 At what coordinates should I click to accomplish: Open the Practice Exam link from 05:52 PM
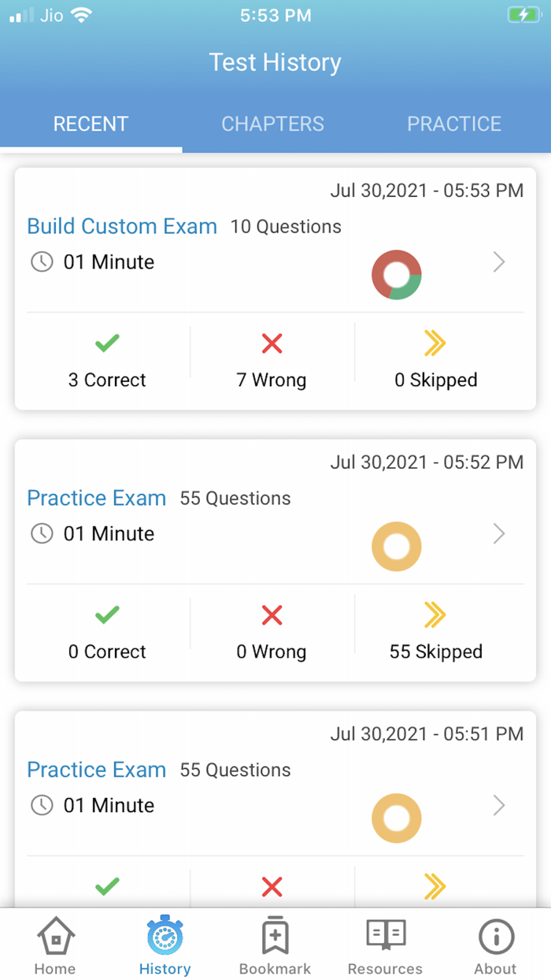pyautogui.click(x=97, y=498)
